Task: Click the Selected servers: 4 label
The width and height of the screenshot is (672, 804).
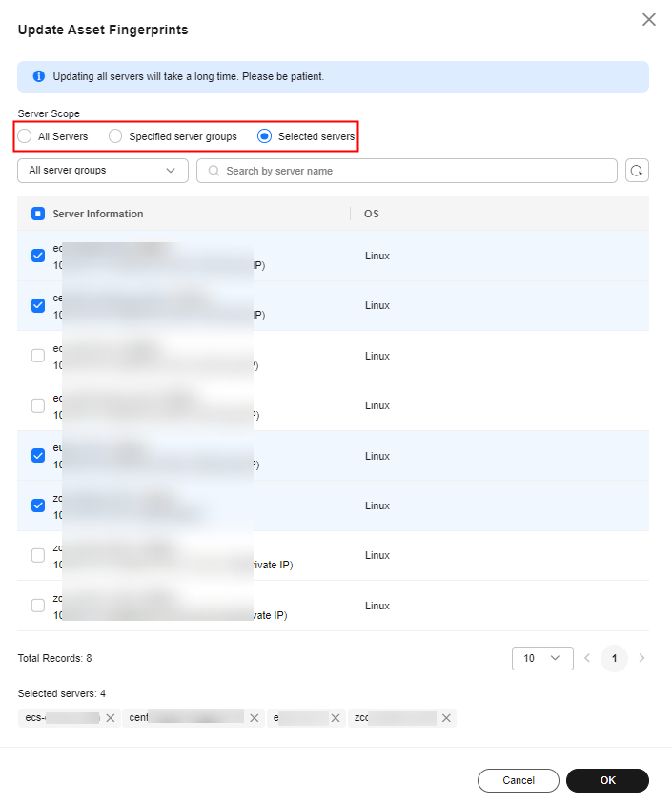Action: coord(62,693)
